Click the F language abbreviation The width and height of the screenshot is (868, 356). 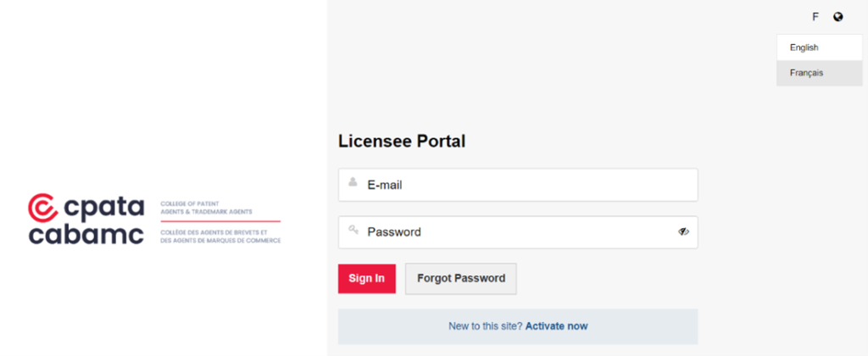[815, 17]
